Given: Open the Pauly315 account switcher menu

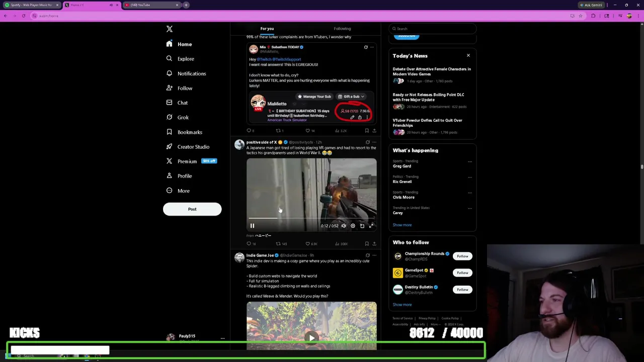Looking at the screenshot, I should pos(195,338).
